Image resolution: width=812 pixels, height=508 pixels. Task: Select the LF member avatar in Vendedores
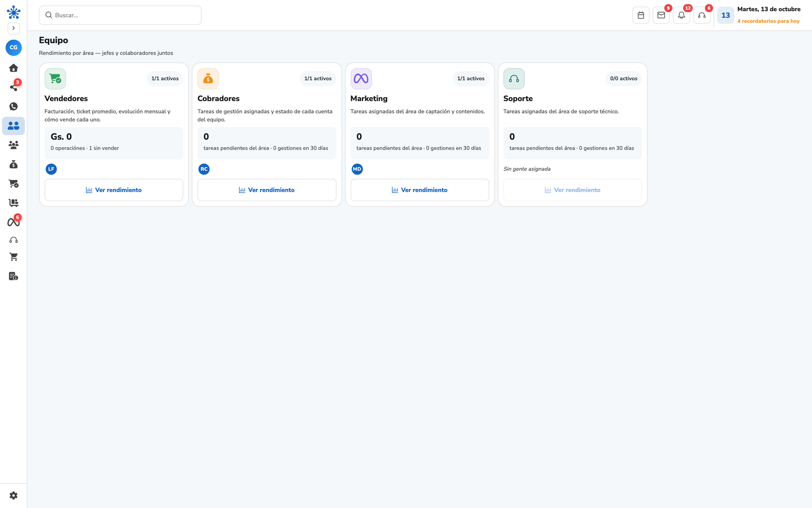(51, 169)
